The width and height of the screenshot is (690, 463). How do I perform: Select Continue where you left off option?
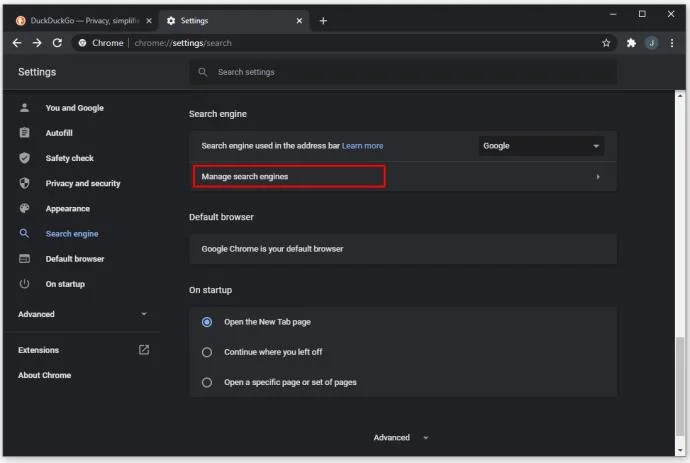207,352
